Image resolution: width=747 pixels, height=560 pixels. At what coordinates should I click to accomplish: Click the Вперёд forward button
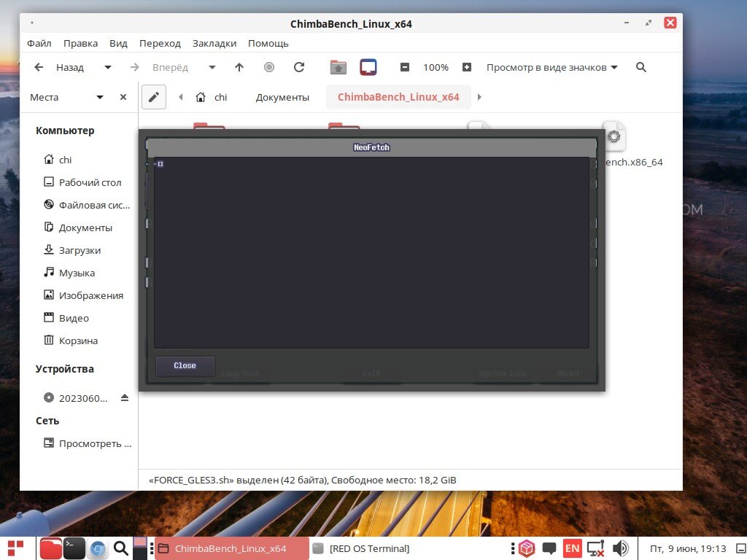point(159,67)
